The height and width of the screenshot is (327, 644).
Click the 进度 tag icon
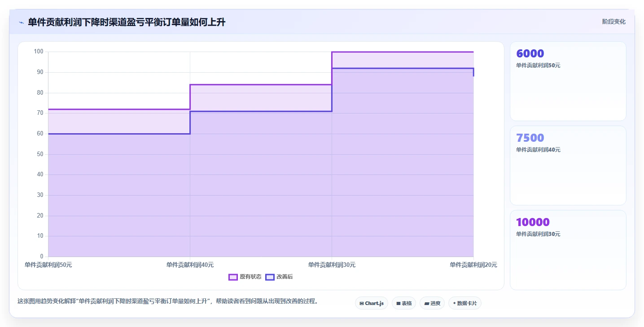(426, 304)
